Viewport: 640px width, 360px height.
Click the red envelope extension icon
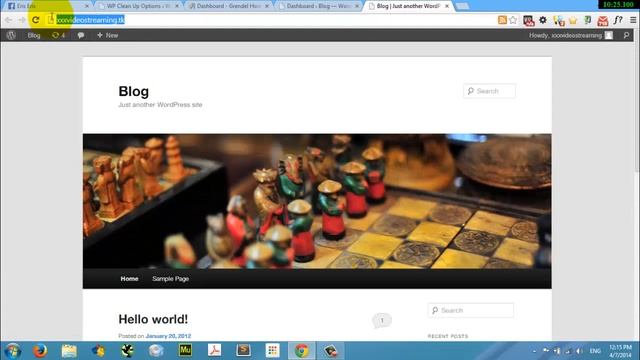click(x=602, y=20)
